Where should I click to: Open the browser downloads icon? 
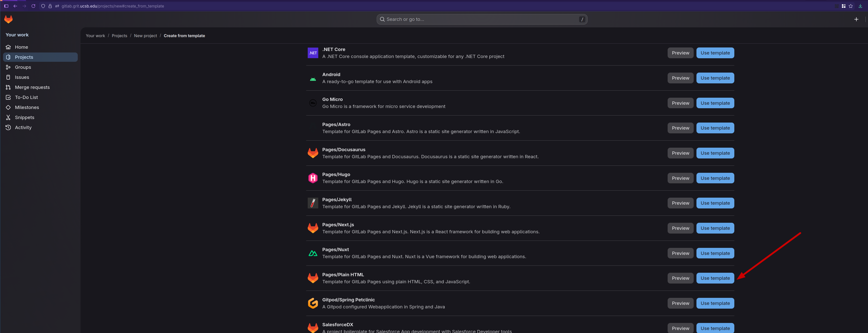(860, 6)
